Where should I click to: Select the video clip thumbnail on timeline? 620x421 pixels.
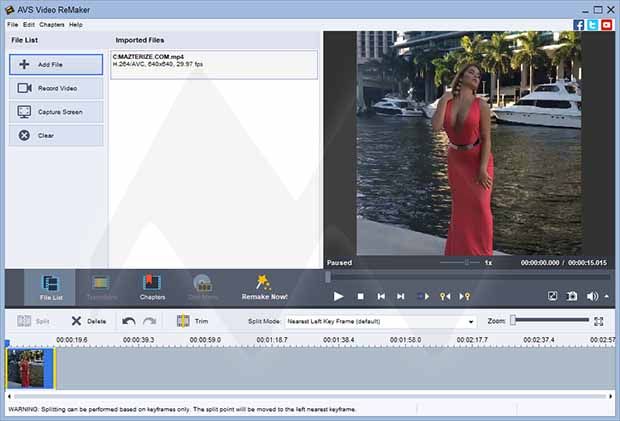(30, 368)
